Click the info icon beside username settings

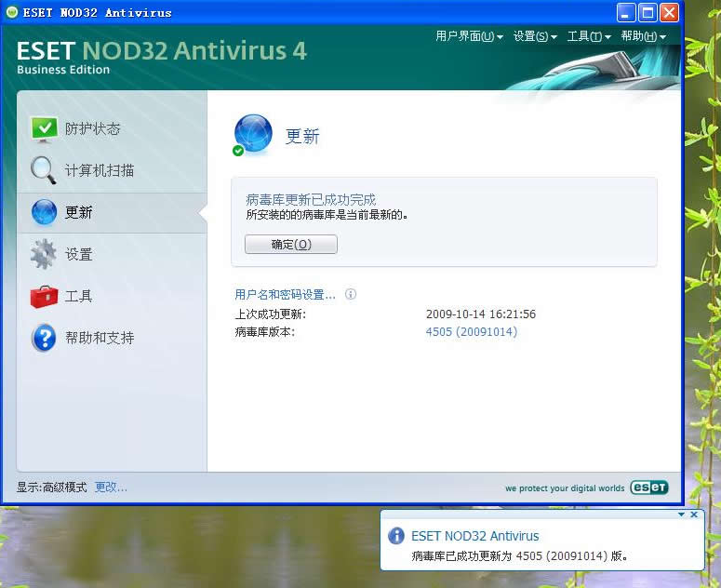coord(351,294)
